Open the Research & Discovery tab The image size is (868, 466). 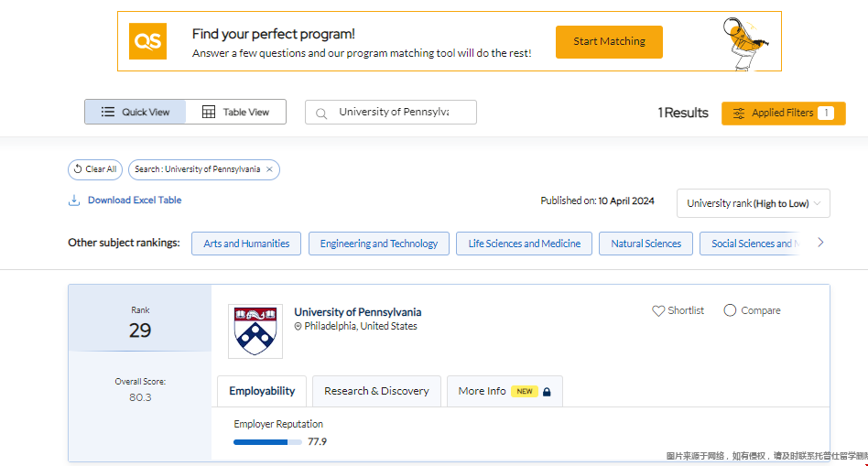click(x=376, y=391)
